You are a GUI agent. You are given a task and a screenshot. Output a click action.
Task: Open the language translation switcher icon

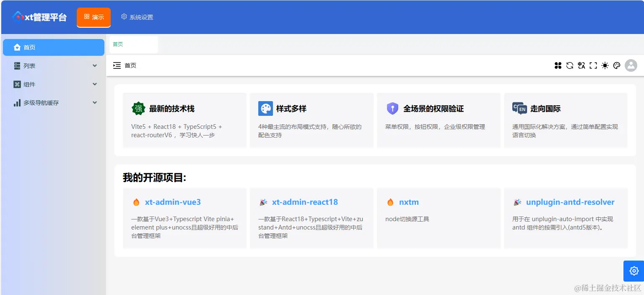(x=582, y=65)
